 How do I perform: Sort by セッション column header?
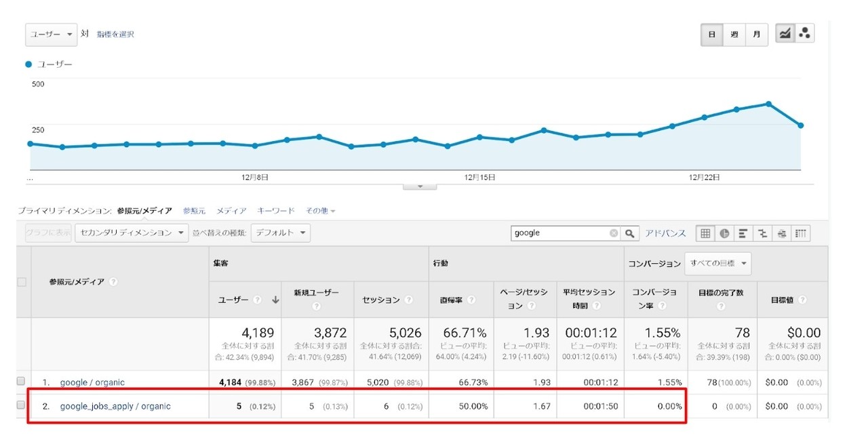pos(382,300)
